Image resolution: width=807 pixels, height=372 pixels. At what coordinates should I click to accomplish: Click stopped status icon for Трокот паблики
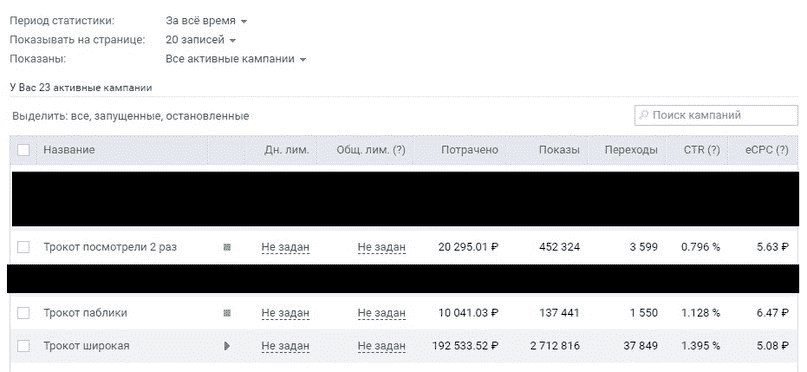tap(227, 313)
